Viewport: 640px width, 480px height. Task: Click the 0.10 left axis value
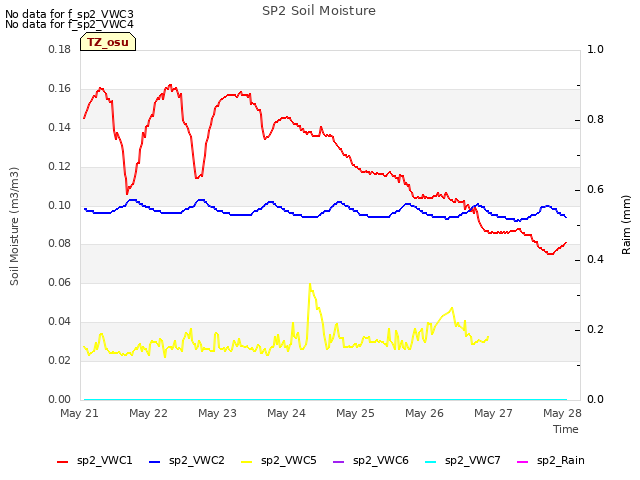60,205
